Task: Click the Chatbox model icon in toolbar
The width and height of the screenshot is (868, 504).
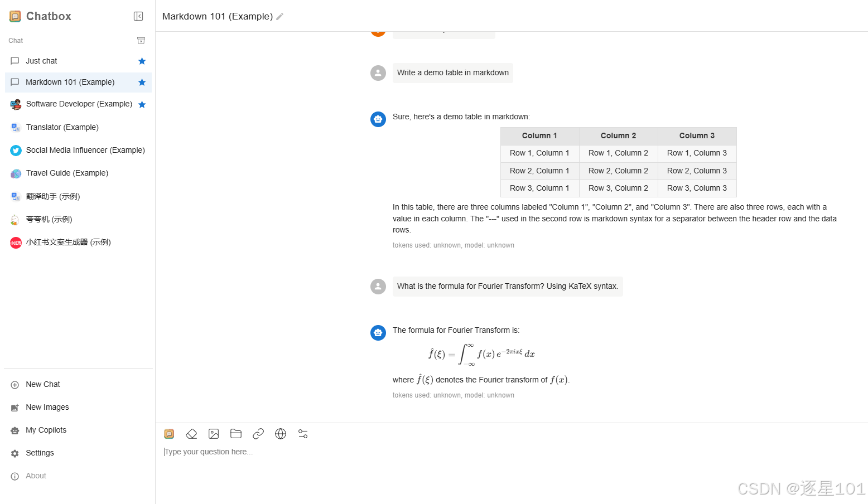Action: 169,434
